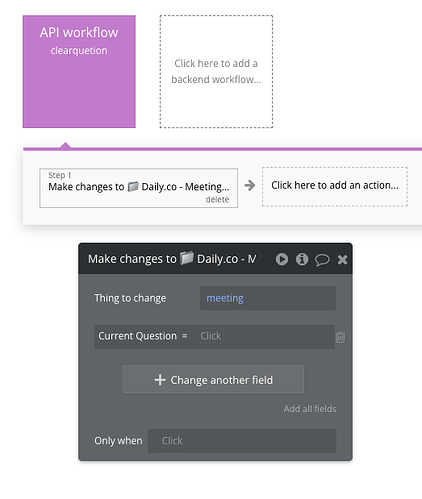Open the info icon in the panel header
Image resolution: width=422 pixels, height=499 pixels.
click(302, 259)
